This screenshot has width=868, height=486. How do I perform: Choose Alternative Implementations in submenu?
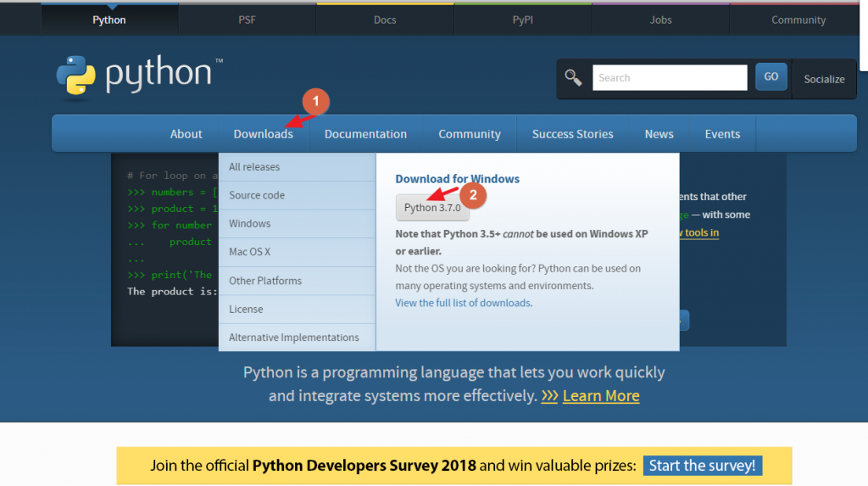298,337
